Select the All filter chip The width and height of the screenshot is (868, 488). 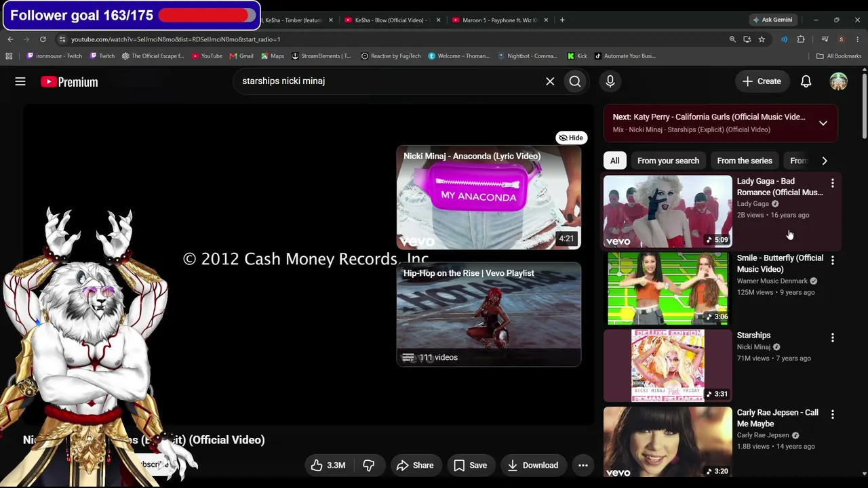pos(614,161)
